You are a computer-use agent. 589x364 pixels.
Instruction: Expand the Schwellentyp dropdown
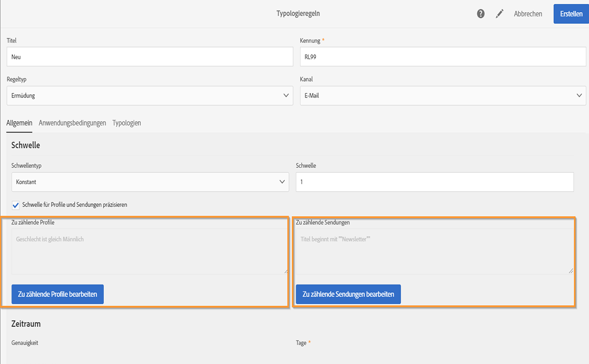(x=150, y=182)
